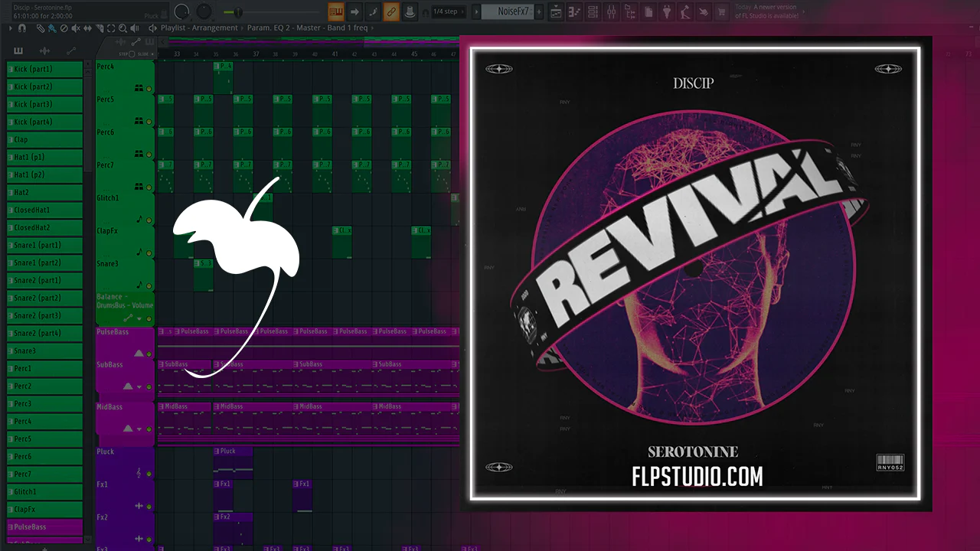This screenshot has height=551, width=980.
Task: Select the Paint brush tool
Action: [51, 28]
